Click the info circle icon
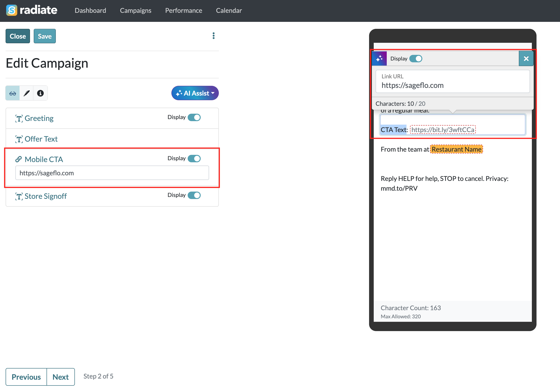560x392 pixels. point(40,93)
